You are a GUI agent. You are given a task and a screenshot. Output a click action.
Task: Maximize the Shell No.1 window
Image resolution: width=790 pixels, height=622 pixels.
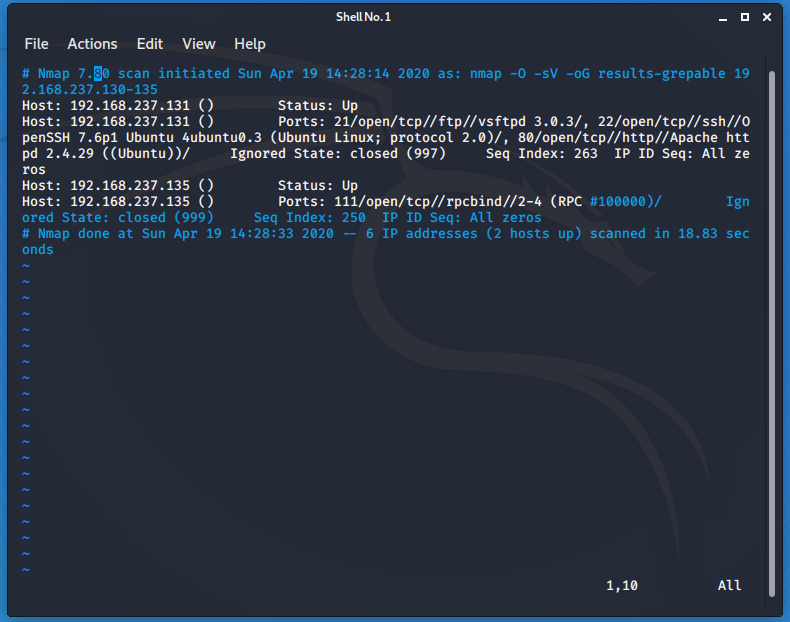coord(744,17)
